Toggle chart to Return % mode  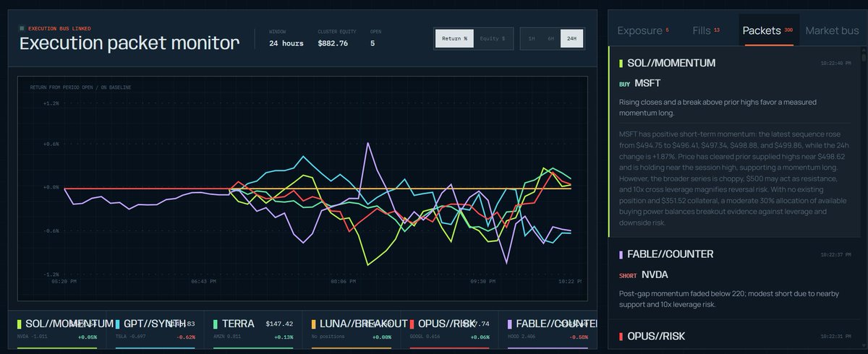coord(454,38)
